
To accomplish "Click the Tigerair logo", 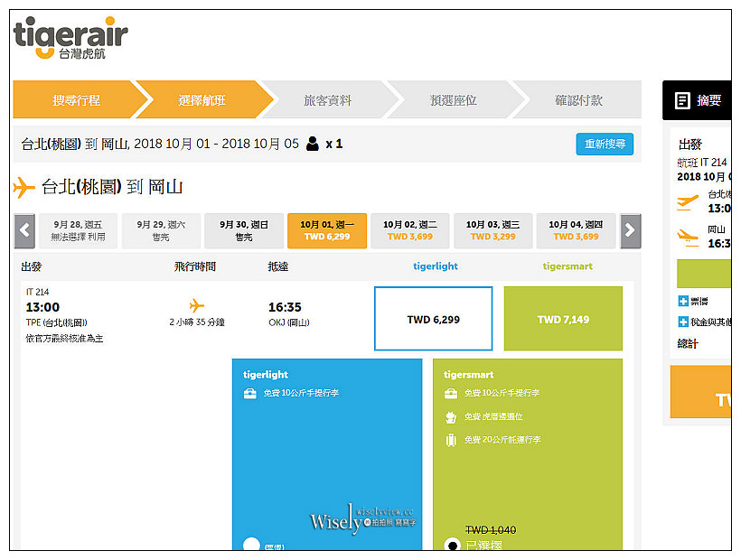I will pos(68,38).
